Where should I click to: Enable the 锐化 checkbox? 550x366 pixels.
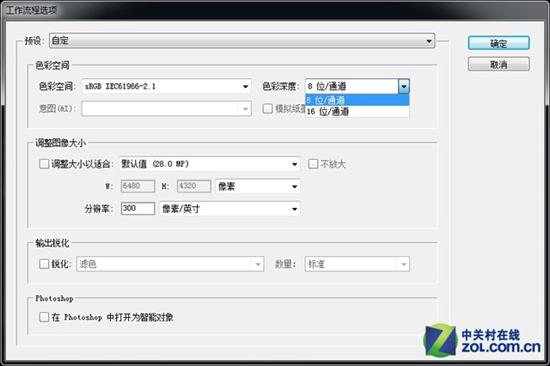pyautogui.click(x=44, y=264)
